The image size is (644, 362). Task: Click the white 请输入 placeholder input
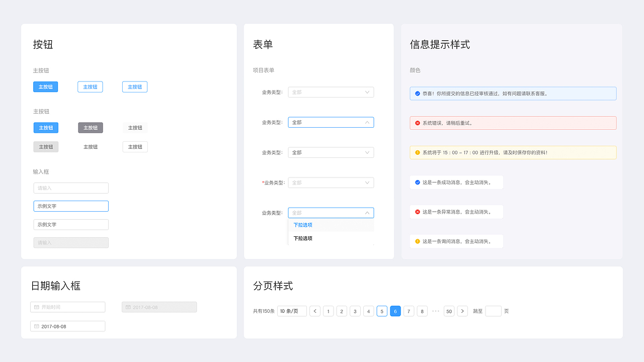(71, 188)
